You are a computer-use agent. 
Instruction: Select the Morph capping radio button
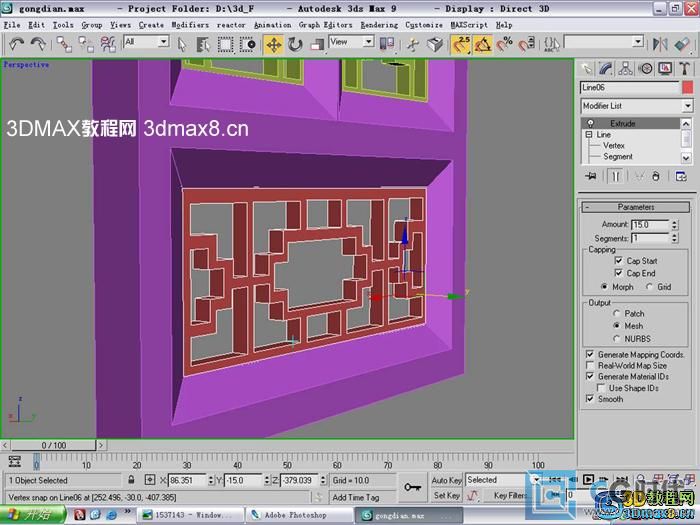pos(604,286)
